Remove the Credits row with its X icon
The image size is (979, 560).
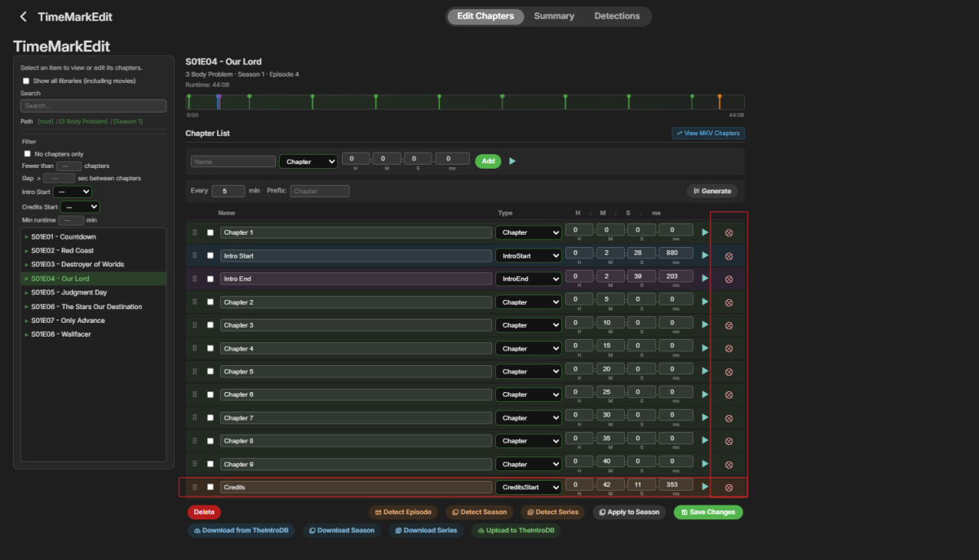(729, 487)
